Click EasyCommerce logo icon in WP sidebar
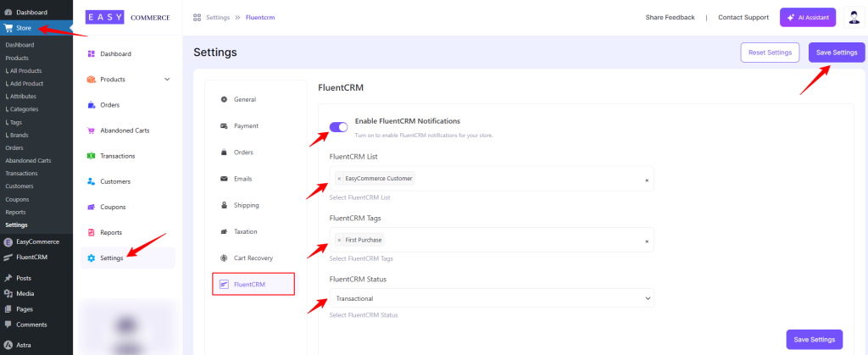868x355 pixels. [x=8, y=241]
